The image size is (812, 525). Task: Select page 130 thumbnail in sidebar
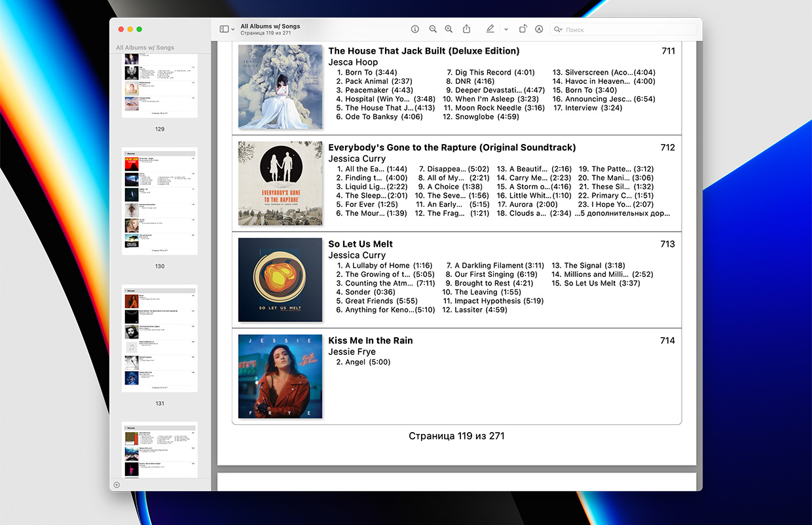tap(160, 201)
